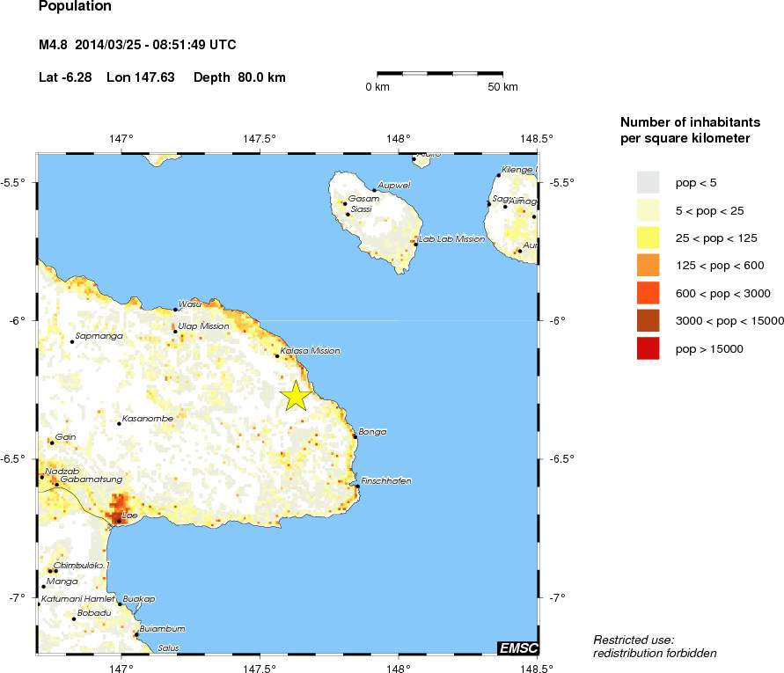
Task: Click the Sapmanga location marker dot
Action: tap(72, 341)
